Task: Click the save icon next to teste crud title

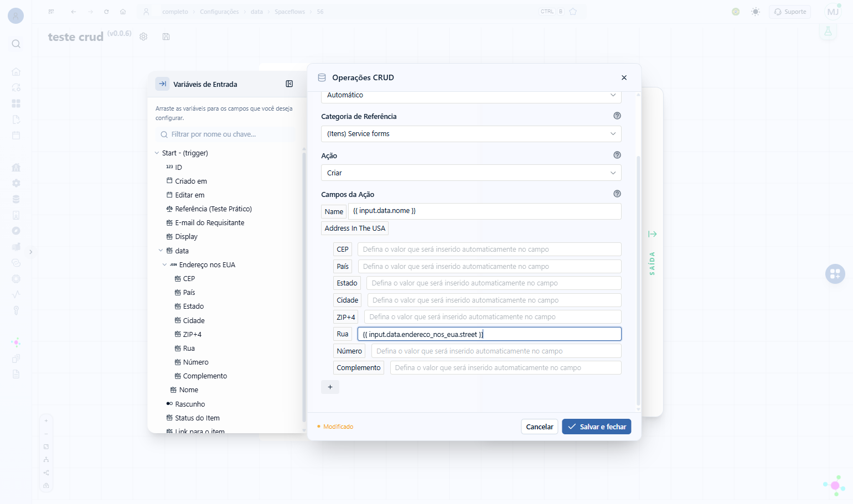Action: pos(166,37)
